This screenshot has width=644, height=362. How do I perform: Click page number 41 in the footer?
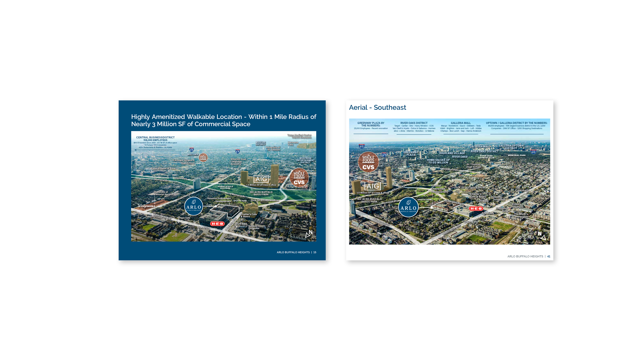(549, 256)
